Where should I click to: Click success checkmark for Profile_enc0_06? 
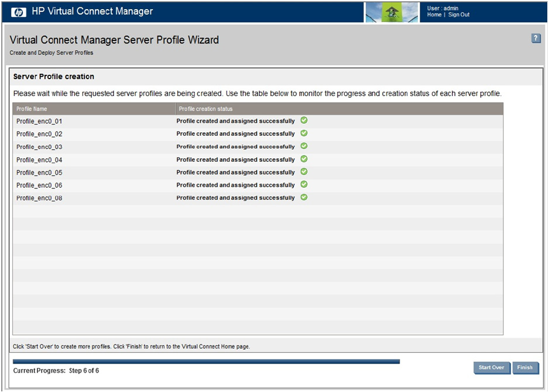[304, 185]
